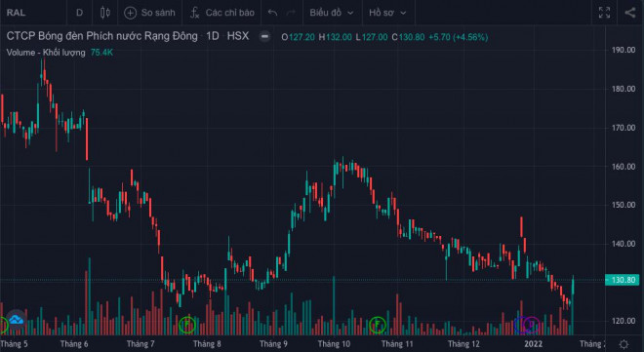Redo the chart action
This screenshot has height=352, width=644.
coord(291,13)
